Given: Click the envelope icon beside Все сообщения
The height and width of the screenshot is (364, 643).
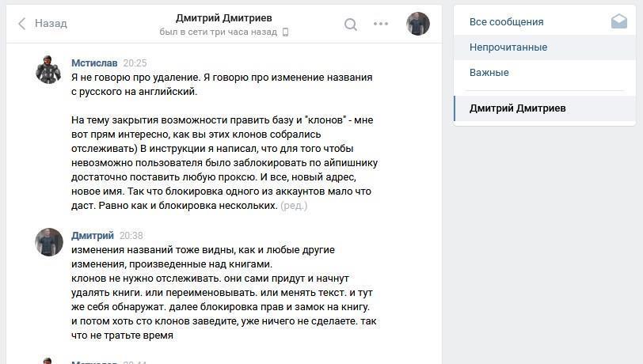Looking at the screenshot, I should 618,21.
